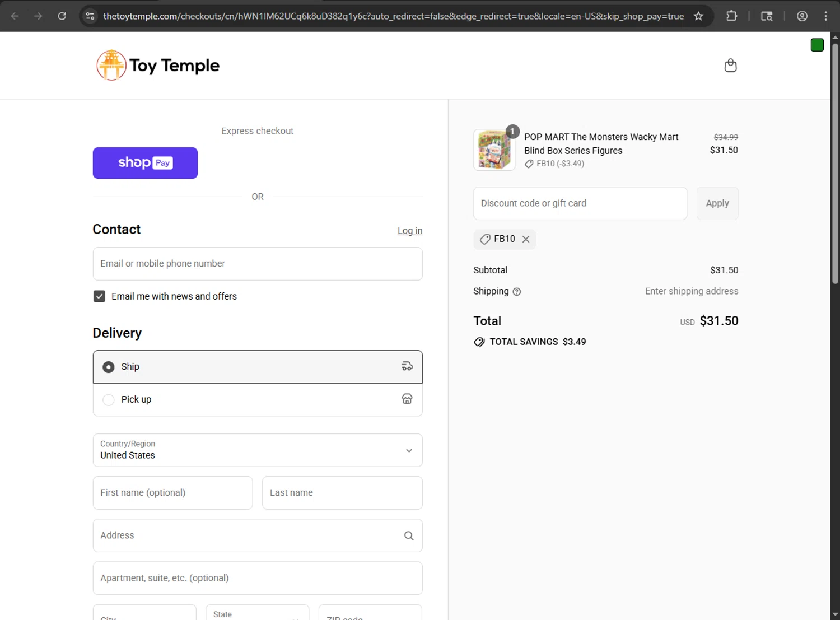Click the Express checkout label

258,131
